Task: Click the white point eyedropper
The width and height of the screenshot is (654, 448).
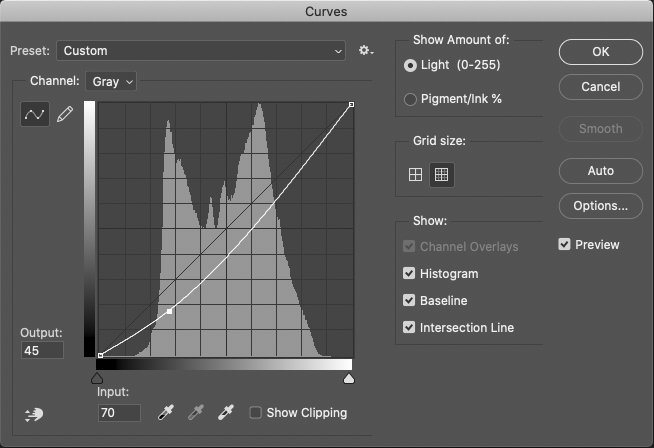Action: (x=227, y=413)
